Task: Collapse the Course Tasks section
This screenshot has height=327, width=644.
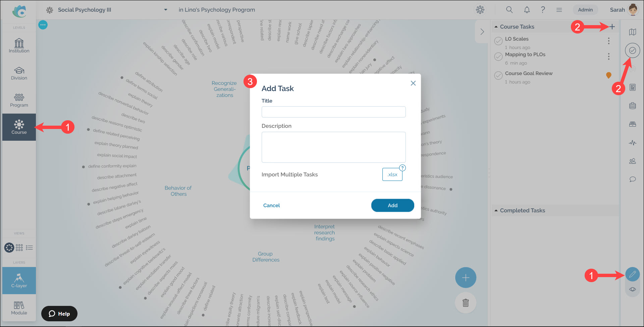Action: pyautogui.click(x=496, y=27)
